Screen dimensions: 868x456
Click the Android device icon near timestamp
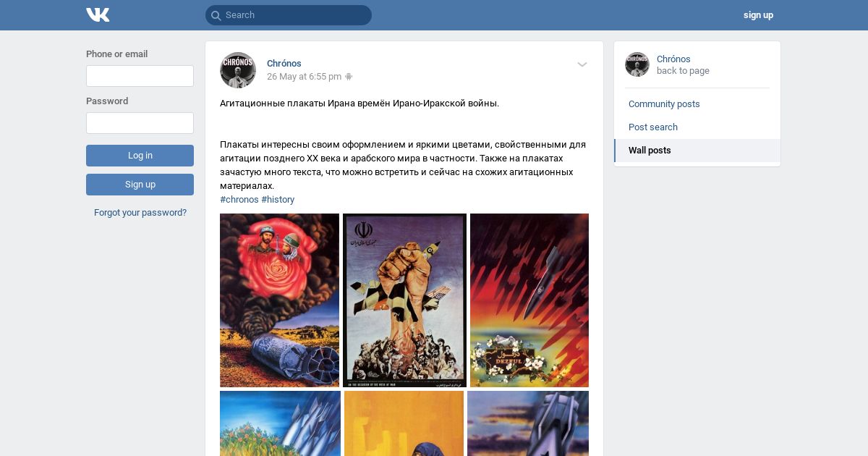point(349,77)
